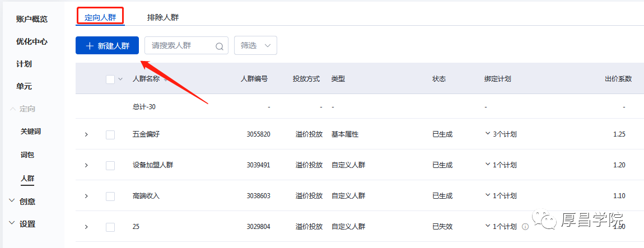
Task: Click the 基本属性 type cell
Action: point(345,134)
